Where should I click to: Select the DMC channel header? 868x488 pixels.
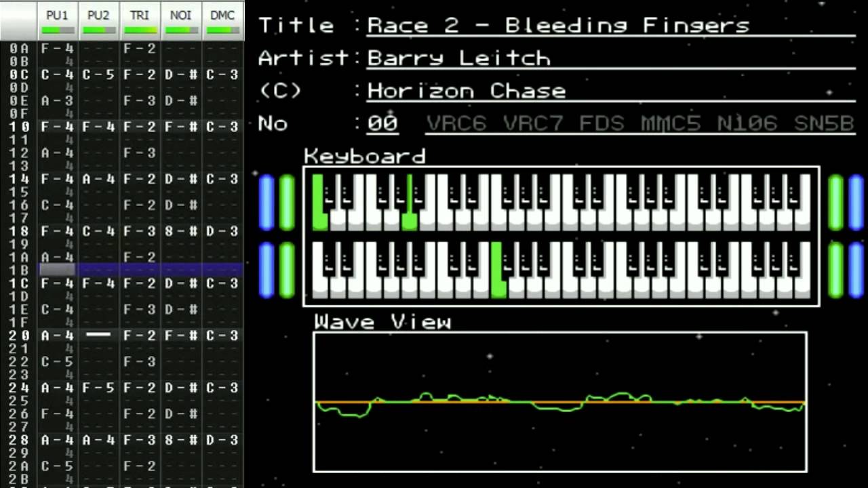[222, 20]
